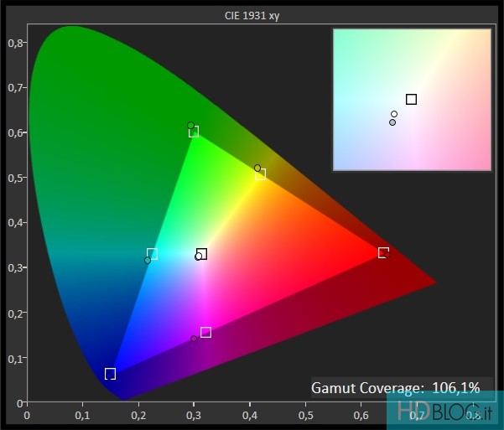Viewport: 504px width, 430px height.
Task: Click the measured cyan point circle
Action: pyautogui.click(x=148, y=261)
